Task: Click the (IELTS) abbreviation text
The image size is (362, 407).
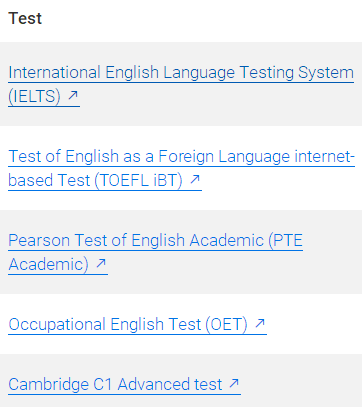Action: pos(34,96)
